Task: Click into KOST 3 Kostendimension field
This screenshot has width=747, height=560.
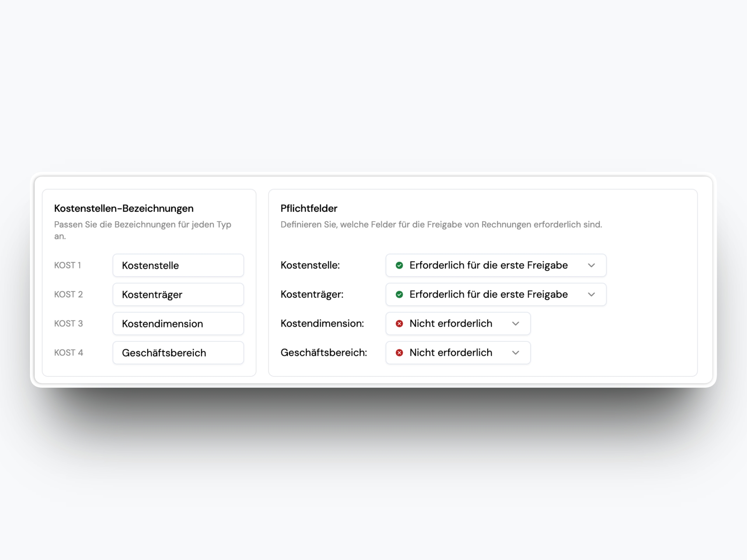Action: tap(178, 324)
